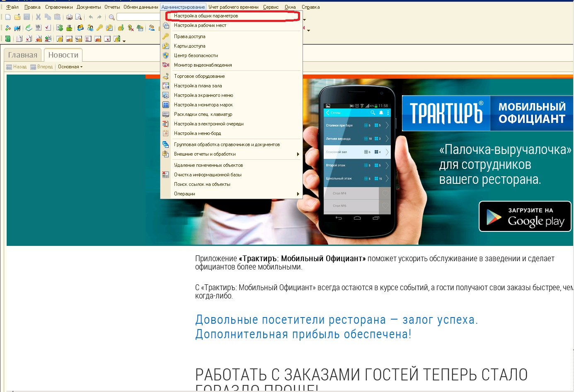Screen dimensions: 574x392
Task: Choose Очистка информационной базы
Action: [x=231, y=175]
